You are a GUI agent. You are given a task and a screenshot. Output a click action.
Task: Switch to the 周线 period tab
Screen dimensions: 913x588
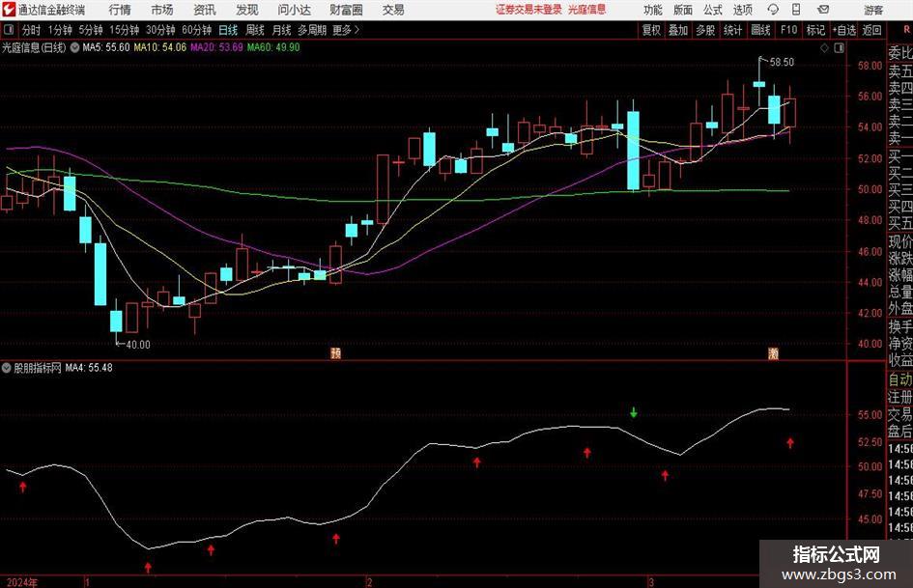(255, 30)
